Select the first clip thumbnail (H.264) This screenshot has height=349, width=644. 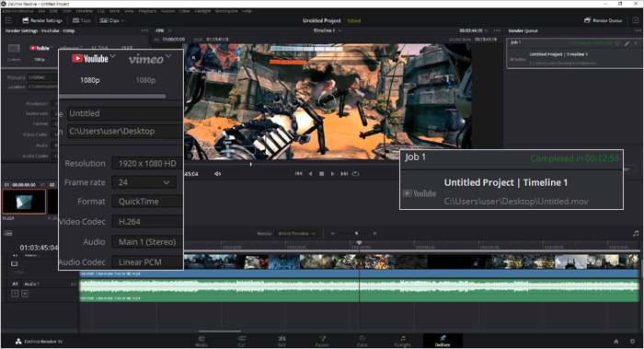coord(24,202)
